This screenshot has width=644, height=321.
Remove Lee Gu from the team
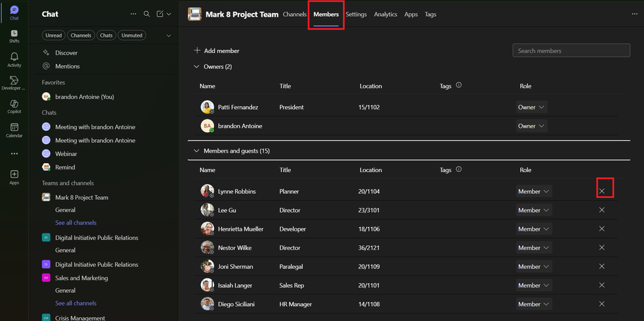(x=601, y=210)
